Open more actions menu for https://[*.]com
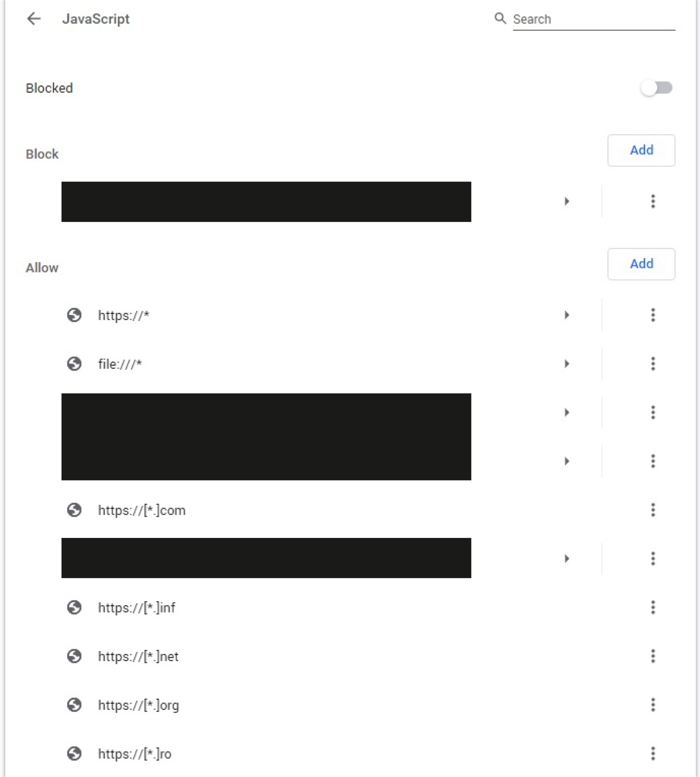700x777 pixels. [653, 510]
